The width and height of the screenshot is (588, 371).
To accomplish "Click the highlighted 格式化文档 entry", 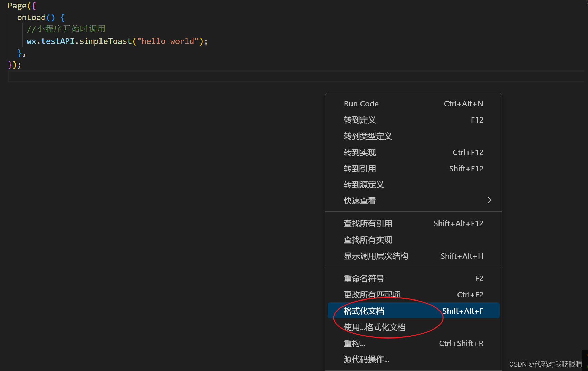I will coord(413,311).
